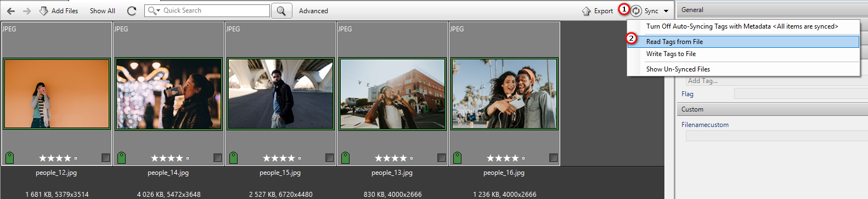This screenshot has width=868, height=199.
Task: Click the back arrow navigation icon
Action: (x=10, y=11)
